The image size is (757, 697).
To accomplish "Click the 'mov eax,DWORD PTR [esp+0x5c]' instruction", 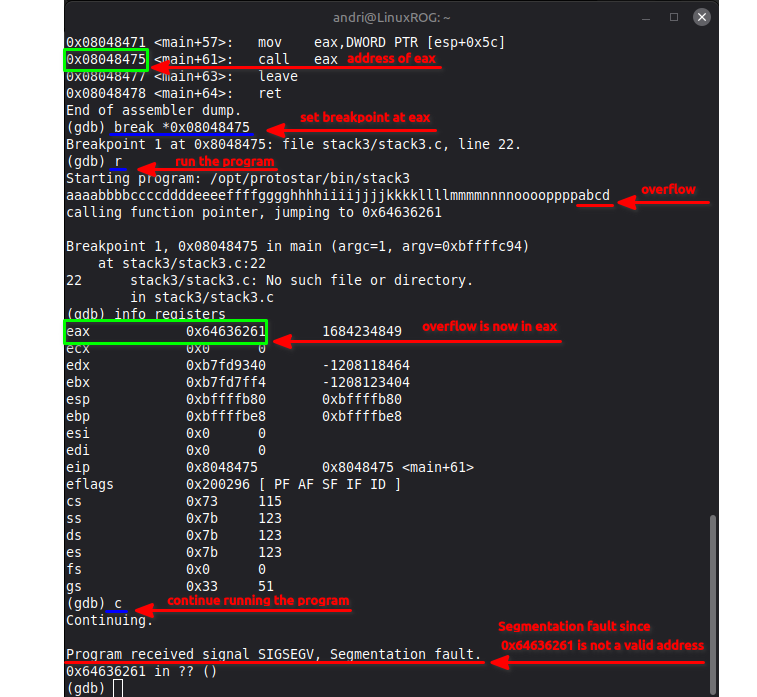I will [x=381, y=42].
